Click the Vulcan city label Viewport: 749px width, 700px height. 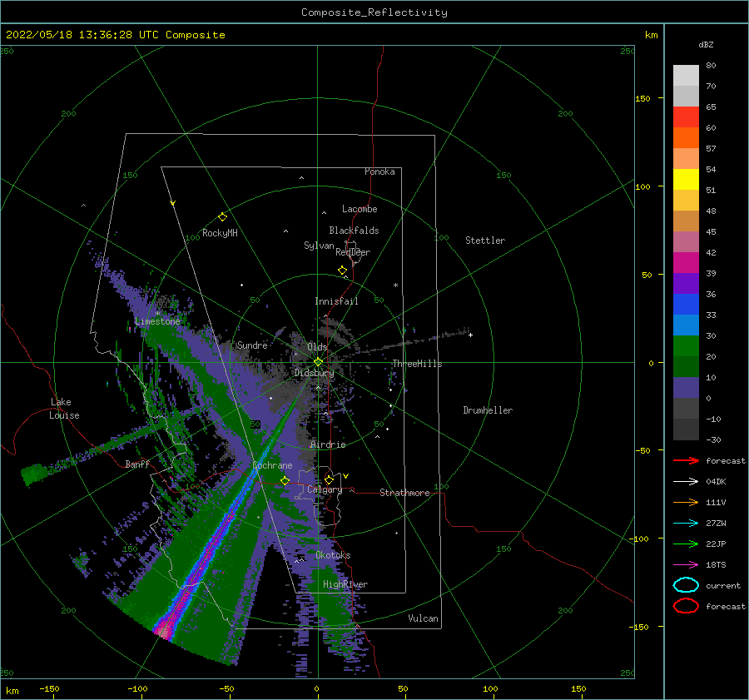point(424,618)
